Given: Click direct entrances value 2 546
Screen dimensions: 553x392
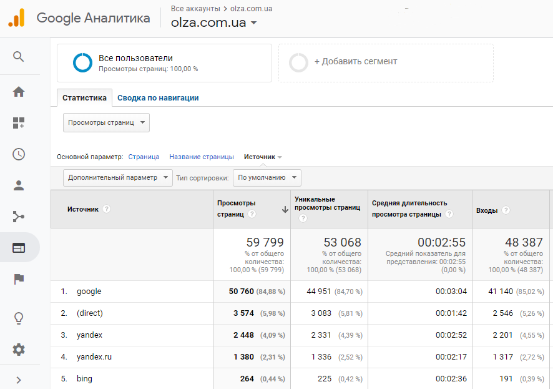Looking at the screenshot, I should 503,313.
